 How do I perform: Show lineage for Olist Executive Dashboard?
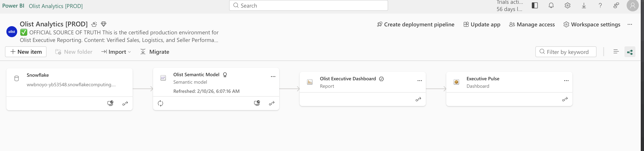coord(418,99)
